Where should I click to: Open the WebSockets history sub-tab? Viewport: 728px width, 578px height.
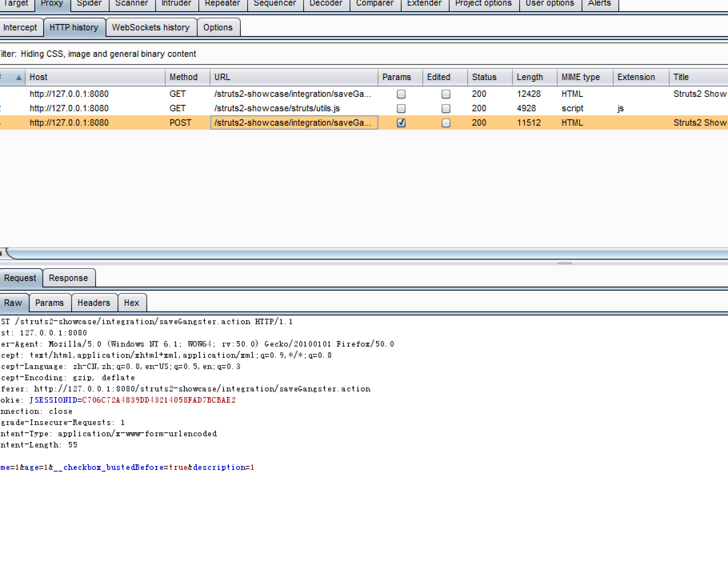click(151, 28)
